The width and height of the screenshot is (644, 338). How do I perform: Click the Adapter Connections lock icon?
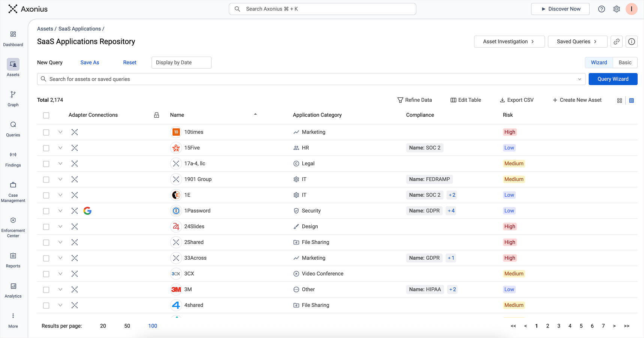pos(157,115)
